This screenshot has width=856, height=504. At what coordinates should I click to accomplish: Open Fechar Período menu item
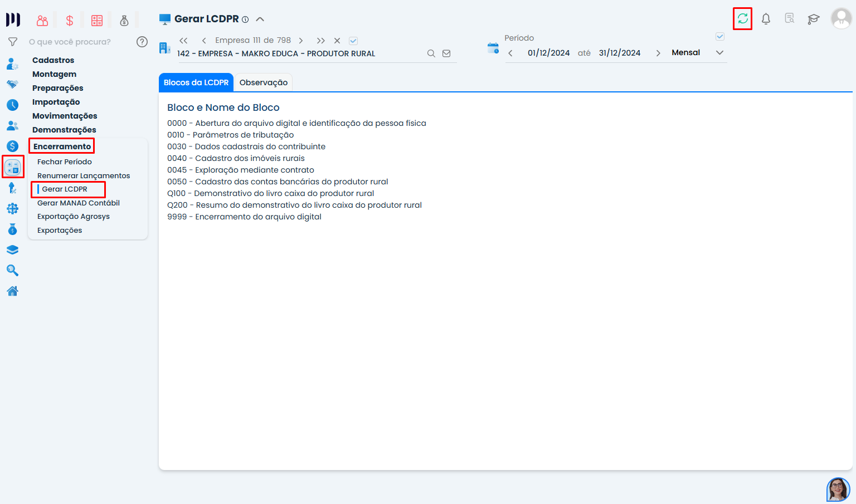tap(65, 162)
